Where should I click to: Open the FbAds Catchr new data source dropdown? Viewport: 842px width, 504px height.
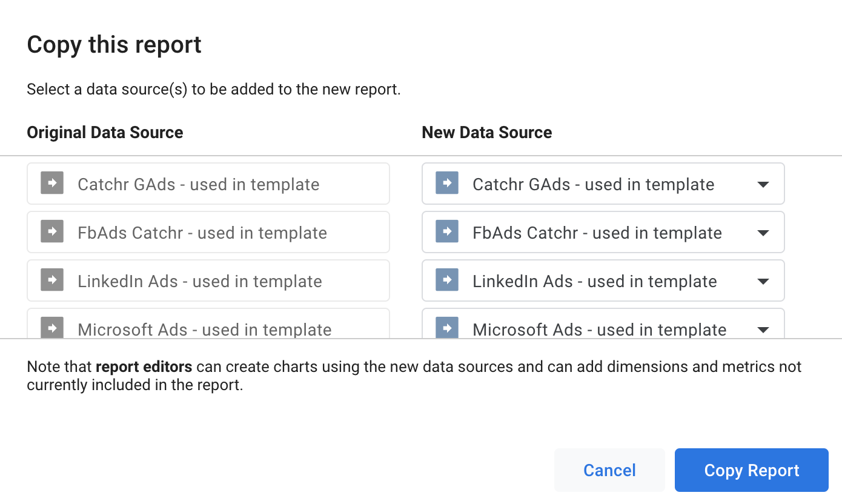point(763,232)
